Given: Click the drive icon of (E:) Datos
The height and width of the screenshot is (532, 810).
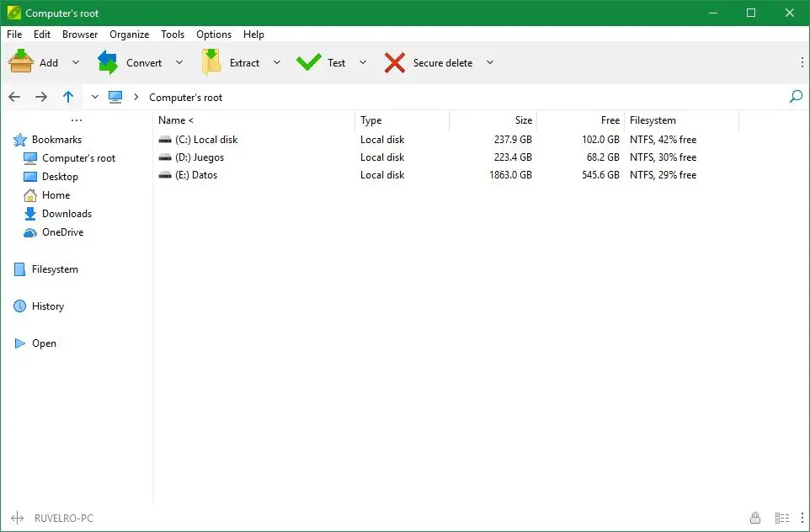Looking at the screenshot, I should click(165, 174).
